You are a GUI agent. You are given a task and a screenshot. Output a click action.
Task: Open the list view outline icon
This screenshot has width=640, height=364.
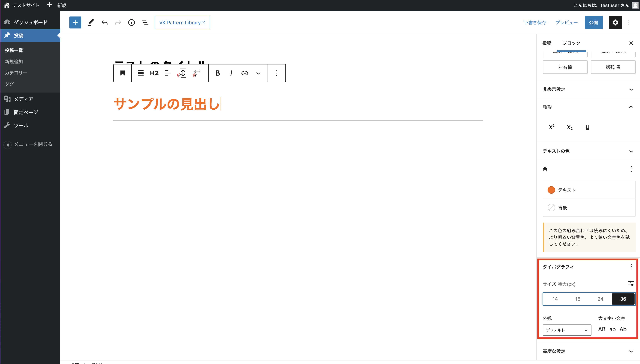(x=145, y=22)
